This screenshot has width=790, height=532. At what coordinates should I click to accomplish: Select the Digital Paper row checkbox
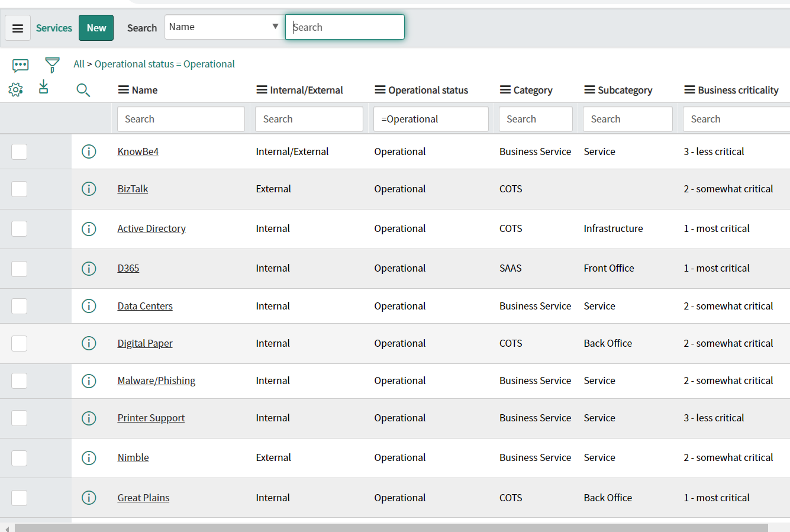click(x=20, y=343)
